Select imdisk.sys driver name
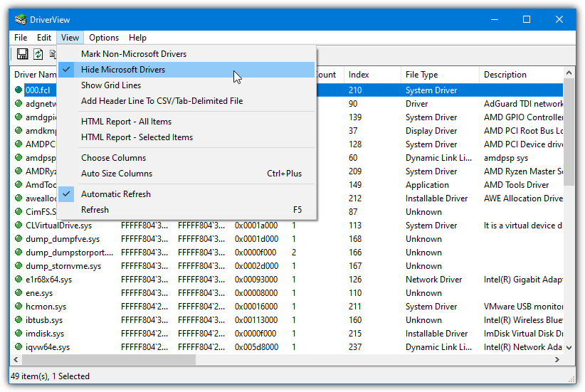The height and width of the screenshot is (392, 585). (45, 334)
